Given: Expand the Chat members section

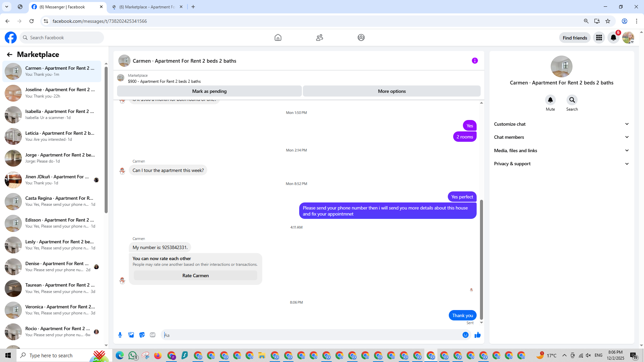Looking at the screenshot, I should click(561, 137).
